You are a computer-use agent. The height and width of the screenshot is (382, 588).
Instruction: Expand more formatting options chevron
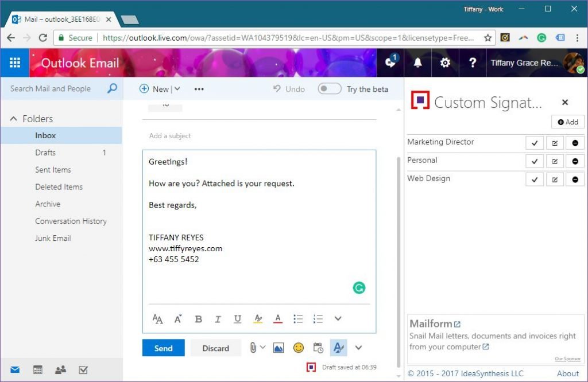pos(338,318)
